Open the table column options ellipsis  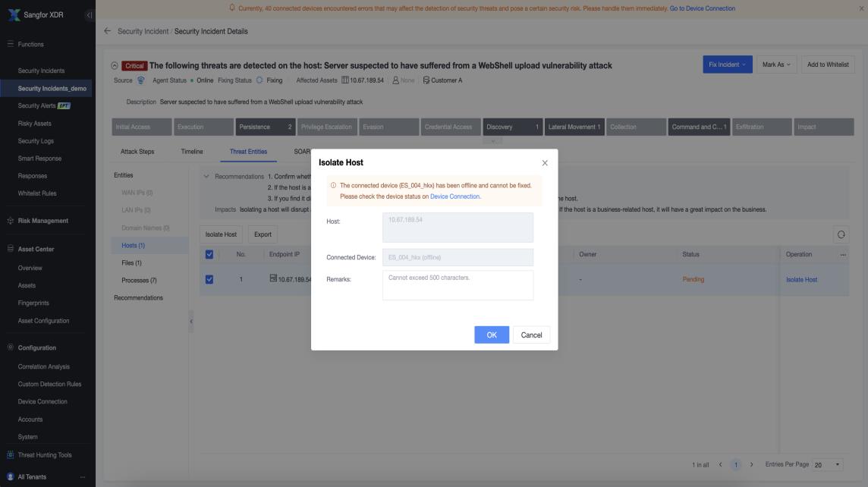(843, 255)
